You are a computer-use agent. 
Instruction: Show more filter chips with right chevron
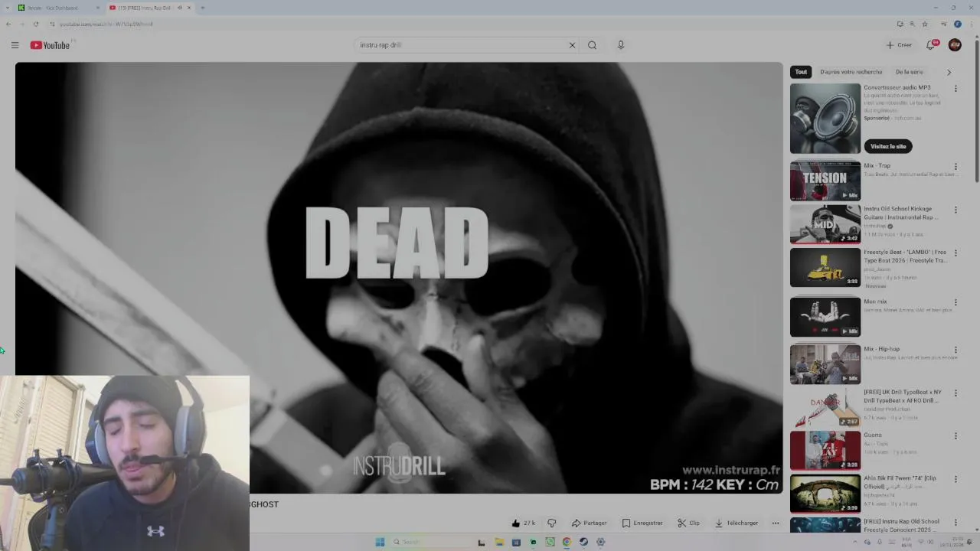pyautogui.click(x=949, y=72)
